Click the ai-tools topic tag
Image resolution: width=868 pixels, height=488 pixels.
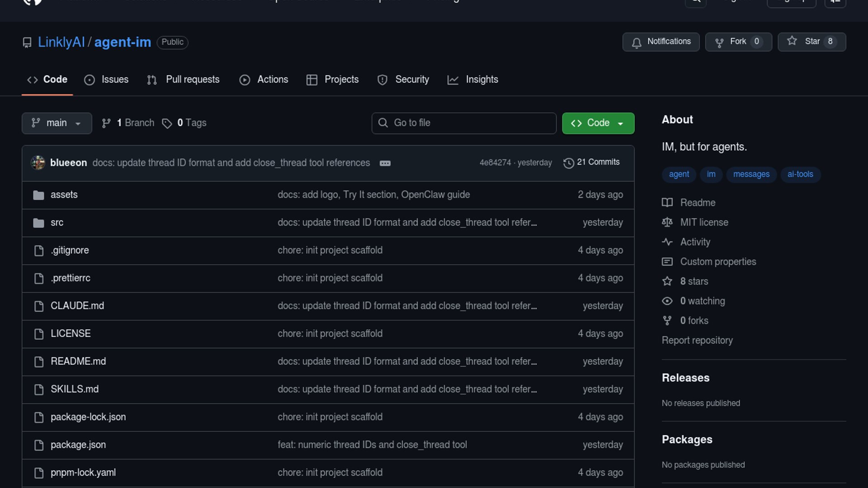coord(800,174)
